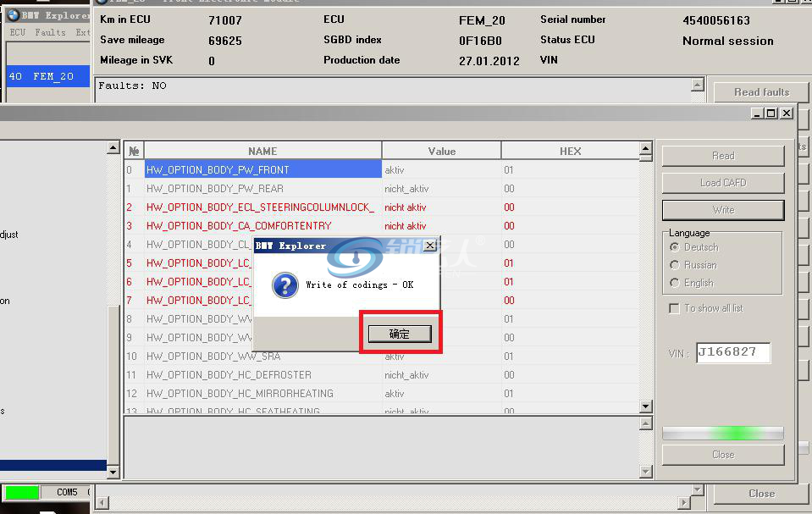Click bottom horizontal scrollbar left arrow
The height and width of the screenshot is (514, 812).
click(102, 503)
